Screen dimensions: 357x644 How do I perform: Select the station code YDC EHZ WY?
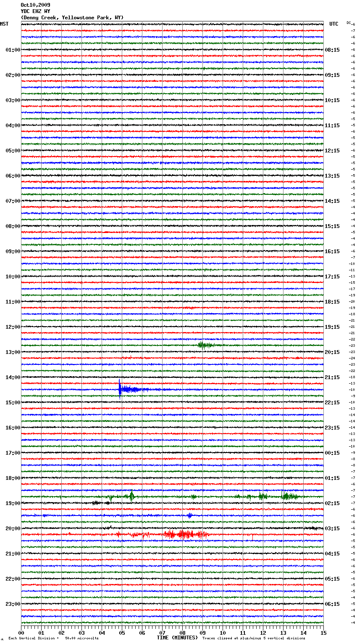tap(35, 11)
